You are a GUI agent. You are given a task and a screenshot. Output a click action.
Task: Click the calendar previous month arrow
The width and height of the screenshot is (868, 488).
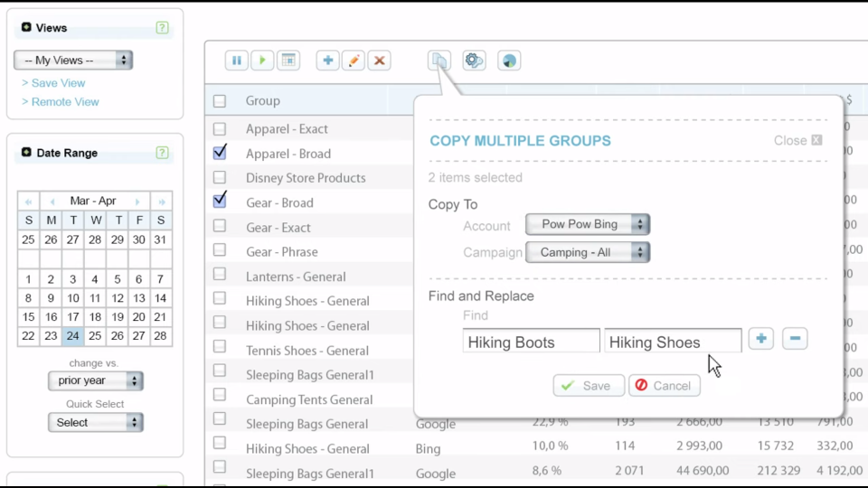[x=52, y=202]
